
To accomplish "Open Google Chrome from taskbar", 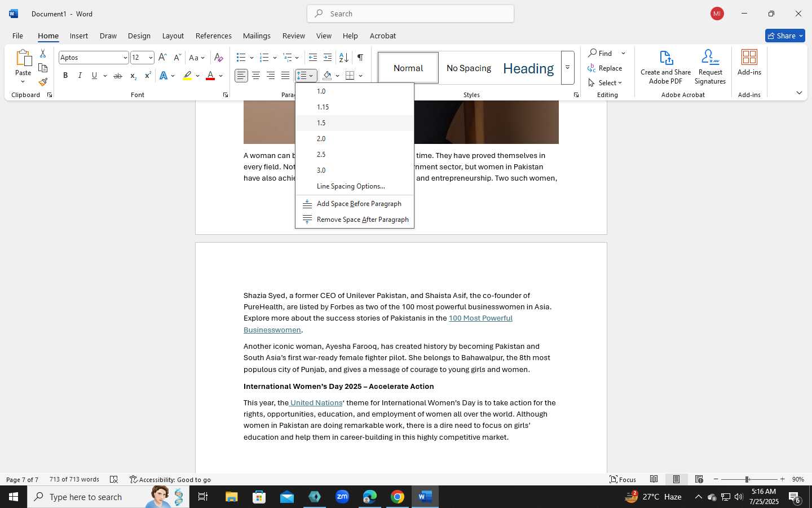I will tap(398, 497).
